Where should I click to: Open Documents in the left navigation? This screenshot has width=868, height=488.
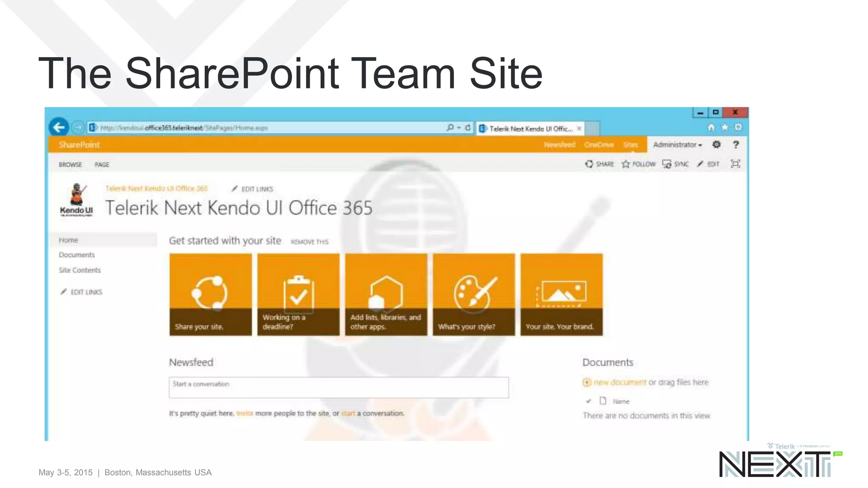click(77, 255)
